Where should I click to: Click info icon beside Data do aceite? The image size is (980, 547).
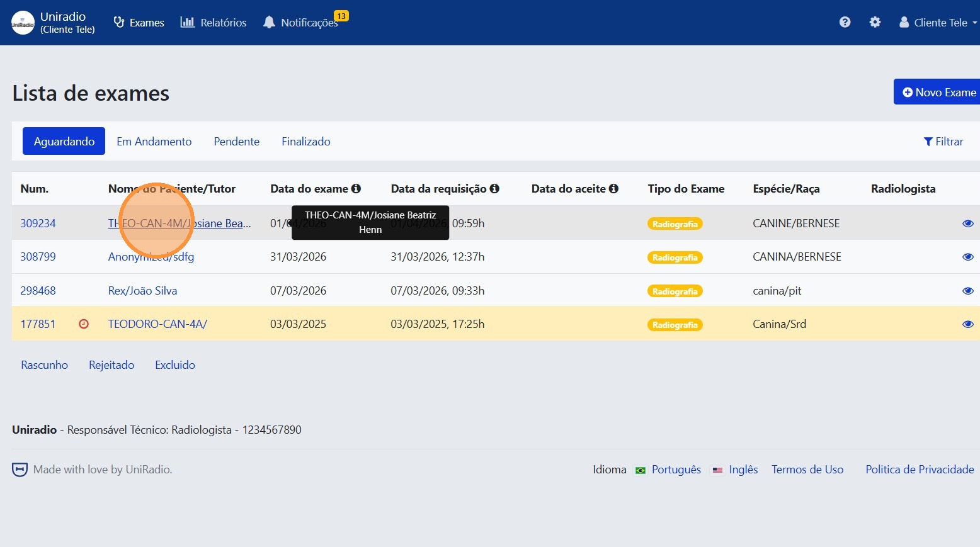[x=613, y=189]
